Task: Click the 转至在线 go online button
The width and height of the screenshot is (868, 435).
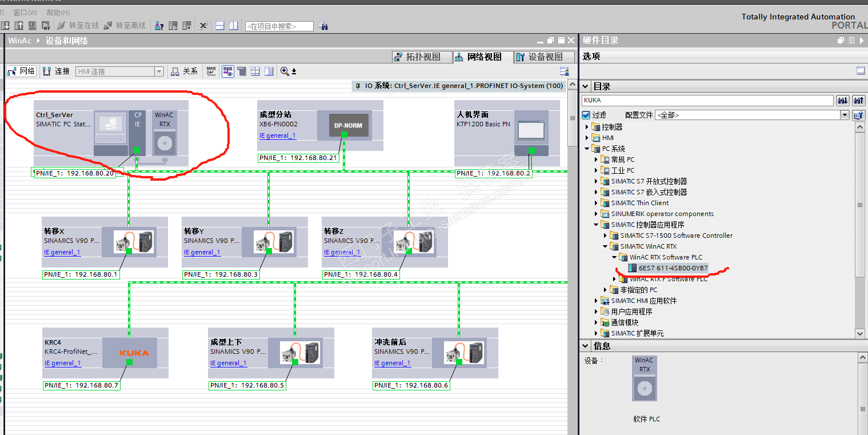Action: (x=78, y=26)
